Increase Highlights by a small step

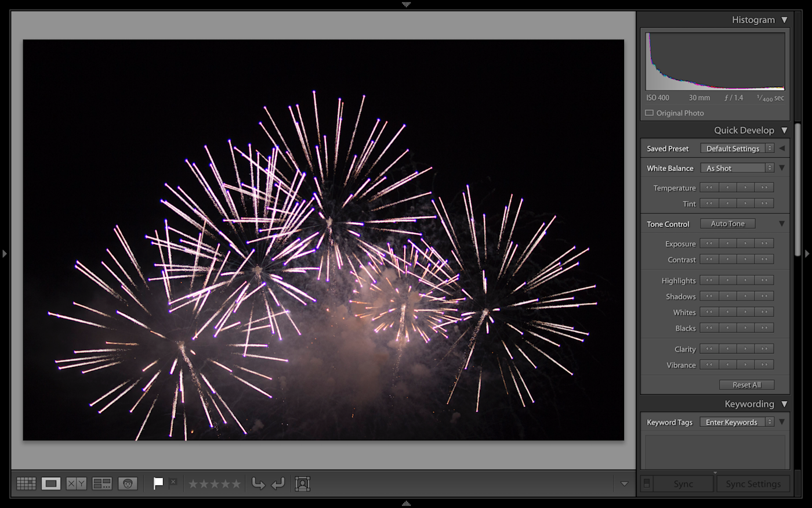746,280
